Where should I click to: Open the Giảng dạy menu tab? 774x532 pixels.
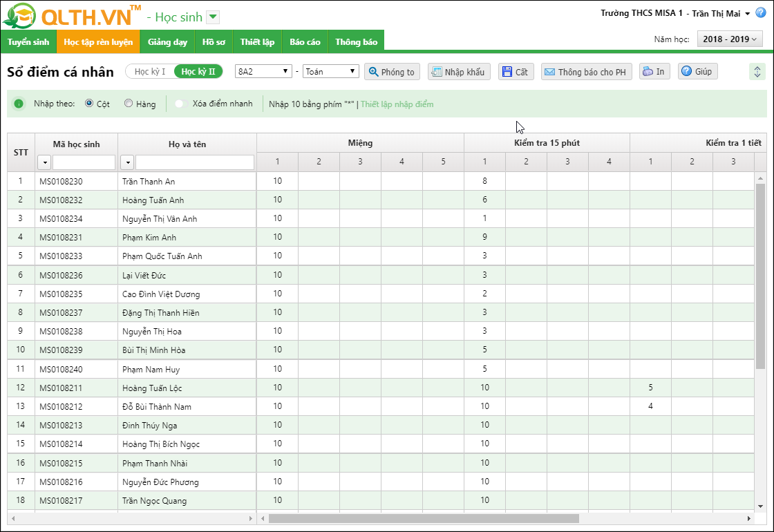tap(167, 42)
